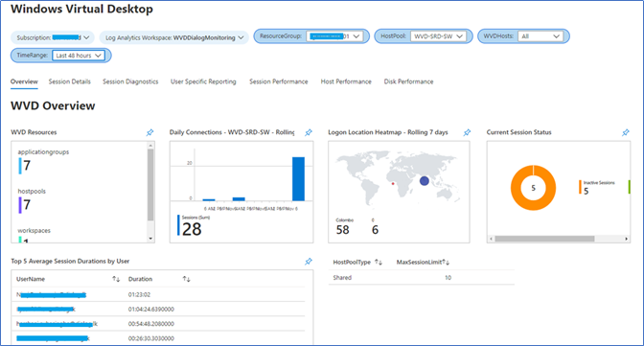Pin the WVD Resources tile
The image size is (644, 346).
click(x=149, y=132)
